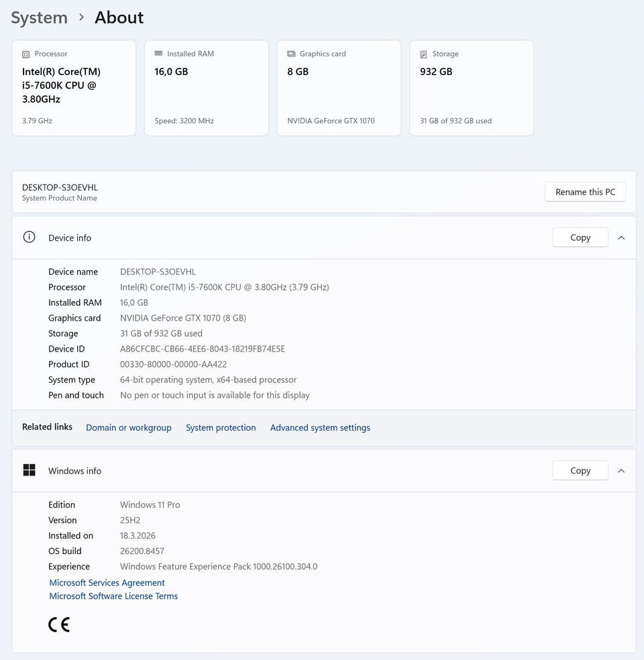Click the Installed RAM memory icon

click(158, 54)
